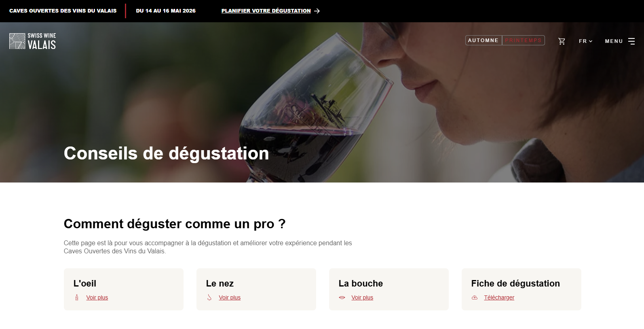Click the bottle icon under L'oeil
Image resolution: width=644 pixels, height=329 pixels.
click(x=77, y=297)
